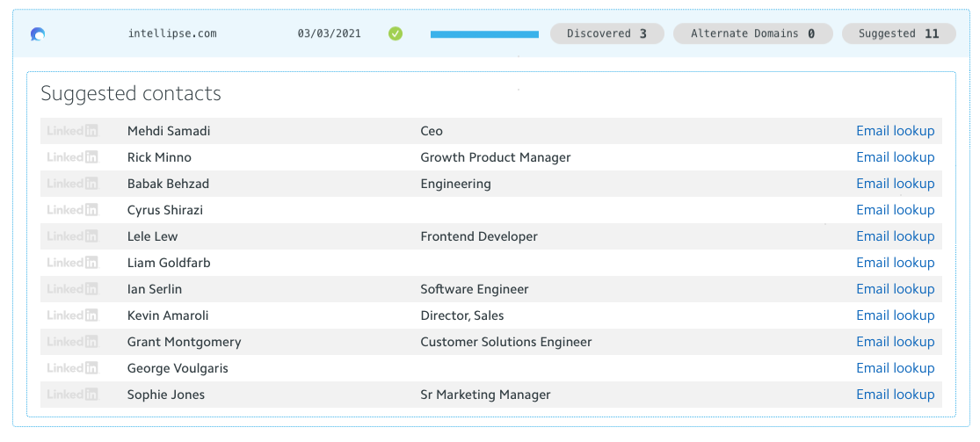980x442 pixels.
Task: Open LinkedIn icon for Rick Minno
Action: (72, 157)
